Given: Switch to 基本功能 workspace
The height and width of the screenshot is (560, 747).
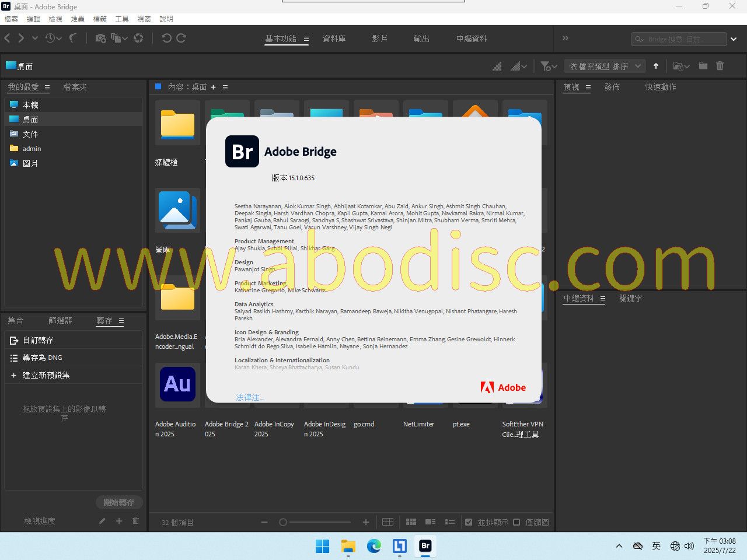Looking at the screenshot, I should 281,38.
